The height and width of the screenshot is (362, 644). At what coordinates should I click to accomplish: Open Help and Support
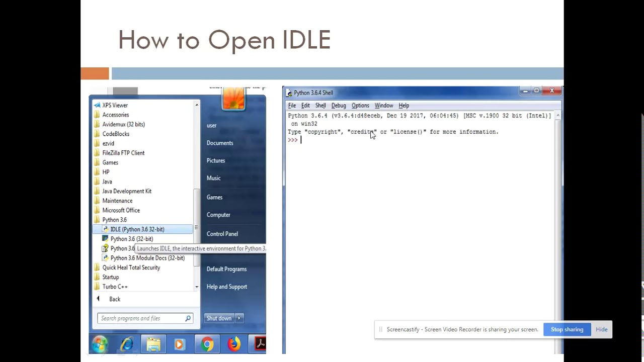tap(227, 287)
